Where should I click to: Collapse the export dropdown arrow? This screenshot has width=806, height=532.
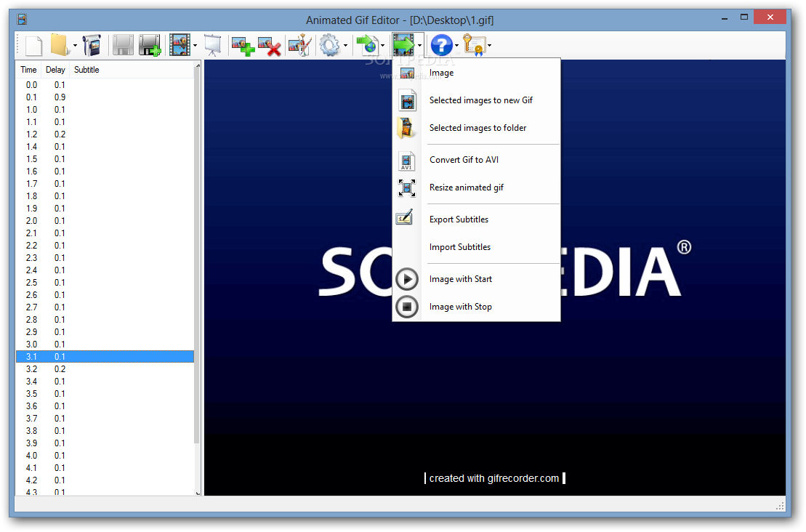[419, 45]
